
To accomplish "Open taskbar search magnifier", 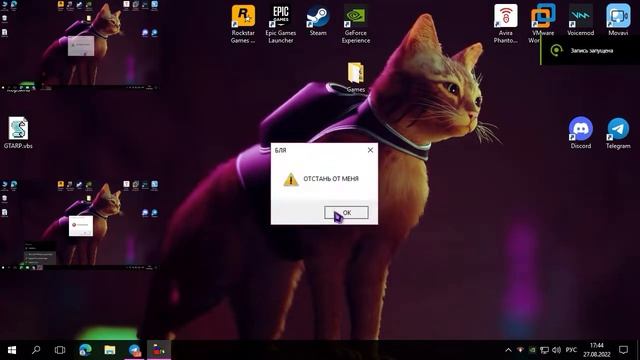I will coord(36,350).
